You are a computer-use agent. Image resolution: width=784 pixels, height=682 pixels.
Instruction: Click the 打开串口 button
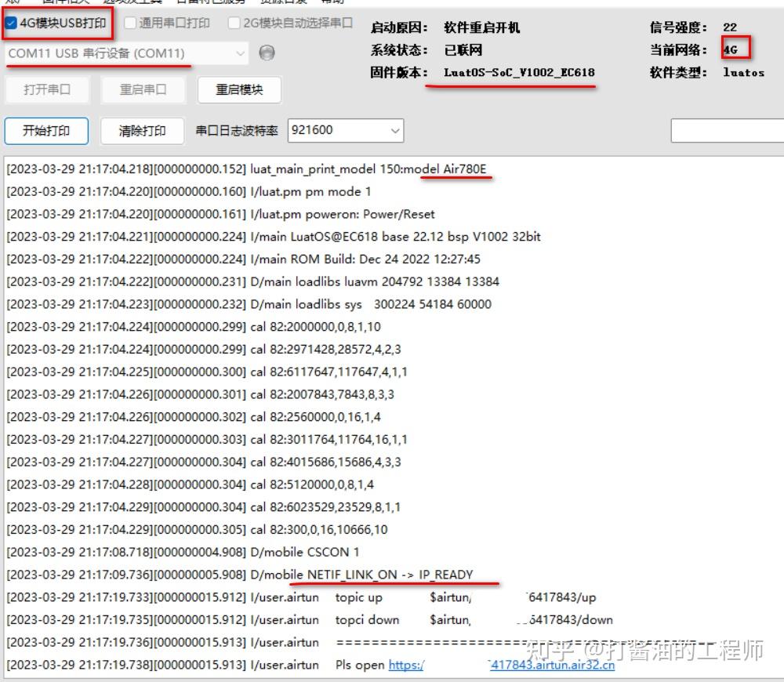(47, 89)
